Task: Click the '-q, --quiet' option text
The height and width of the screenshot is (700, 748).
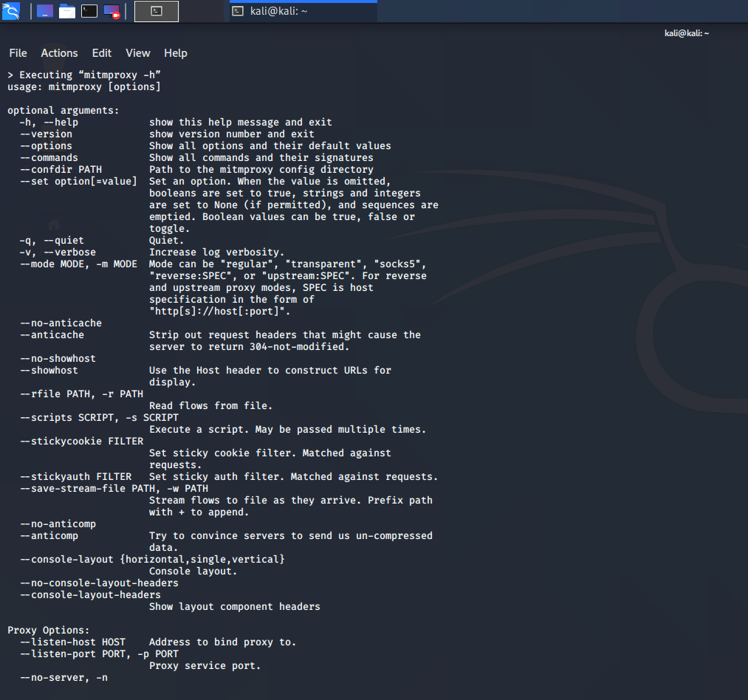Action: point(52,241)
